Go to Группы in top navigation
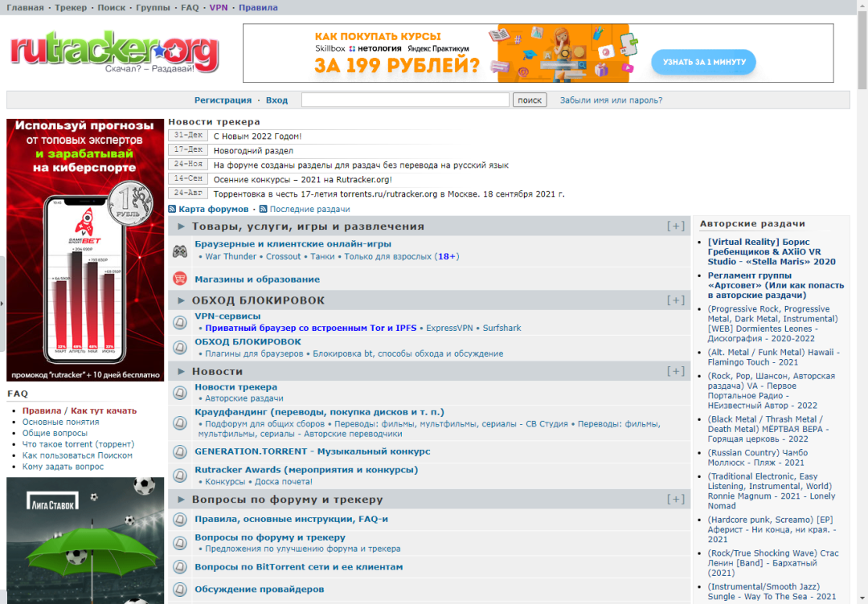The width and height of the screenshot is (868, 604). pyautogui.click(x=153, y=7)
